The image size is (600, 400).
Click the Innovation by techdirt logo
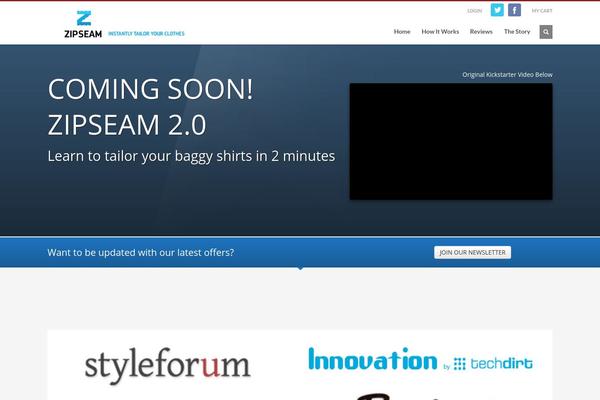point(420,359)
